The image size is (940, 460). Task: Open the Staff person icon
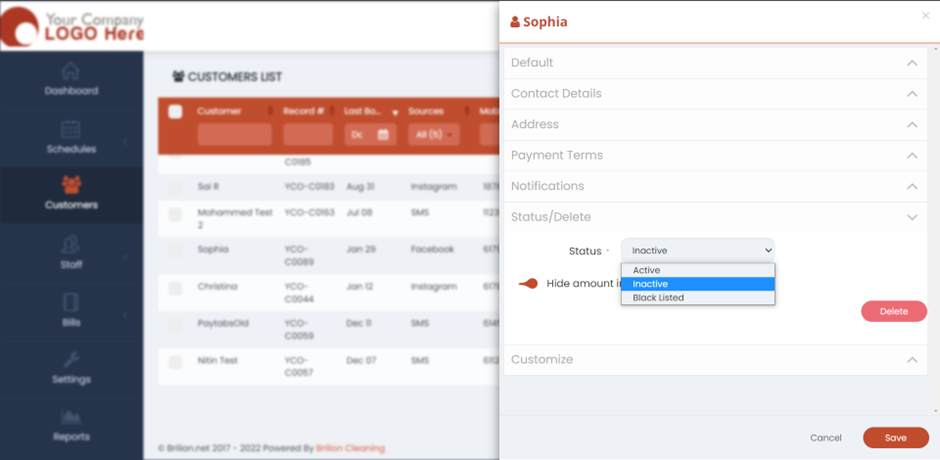(x=71, y=245)
